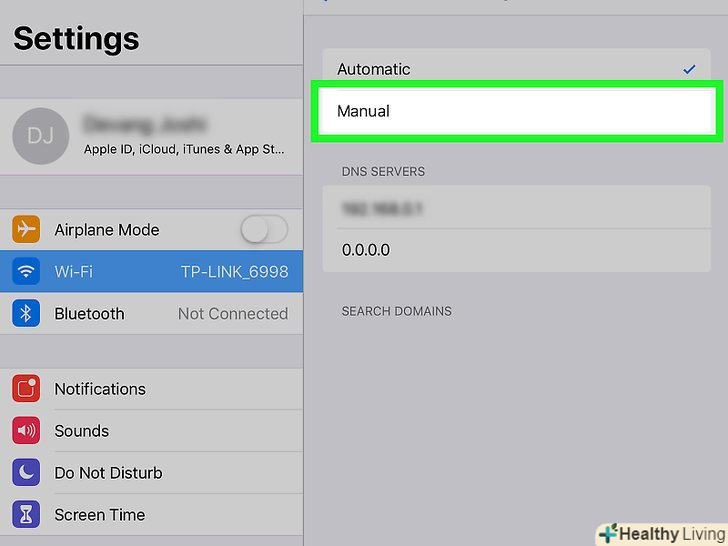Image resolution: width=728 pixels, height=546 pixels.
Task: Click the red Notifications icon
Action: 26,389
